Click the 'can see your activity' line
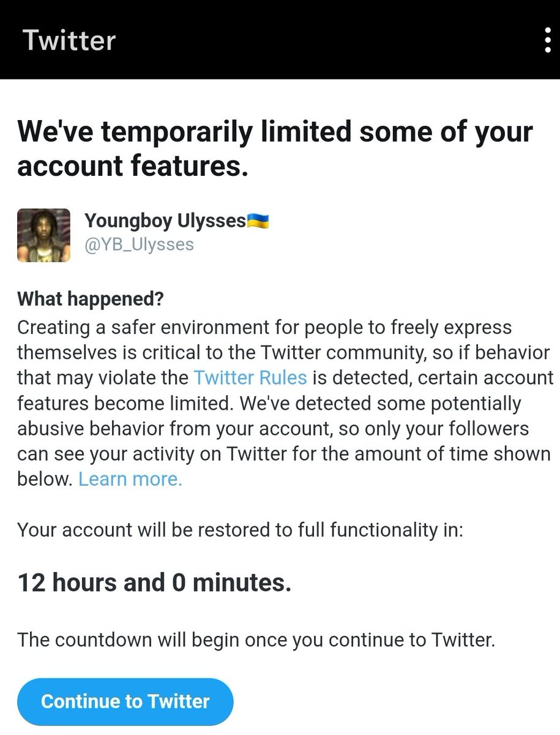560x735 pixels. 284,454
